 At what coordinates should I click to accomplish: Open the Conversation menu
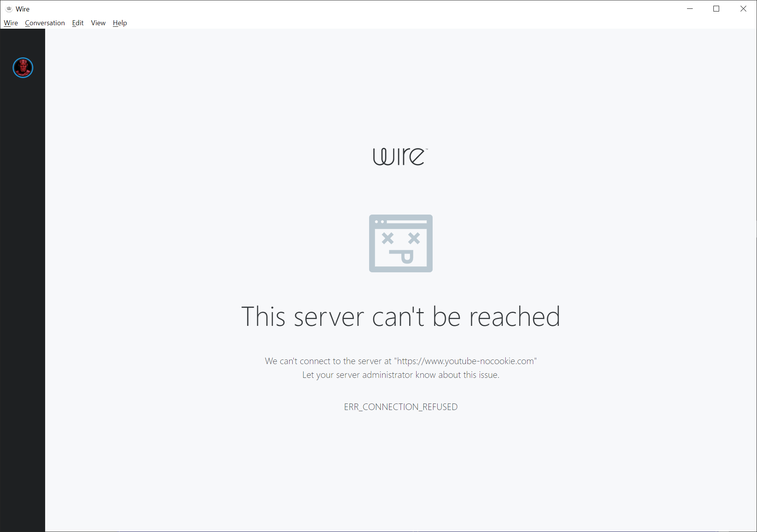point(44,23)
